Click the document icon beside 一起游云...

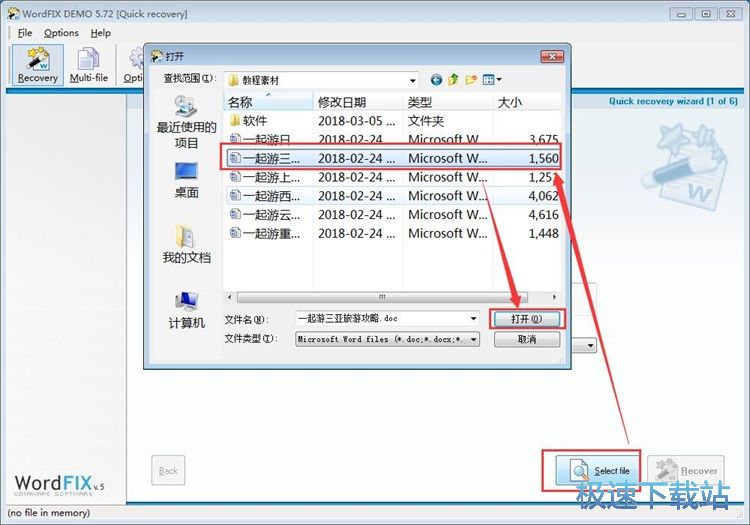(x=235, y=214)
